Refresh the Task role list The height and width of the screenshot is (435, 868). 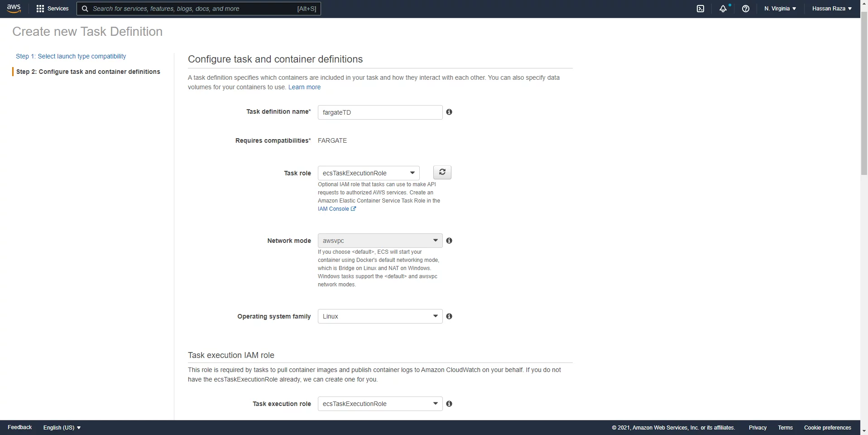coord(442,172)
